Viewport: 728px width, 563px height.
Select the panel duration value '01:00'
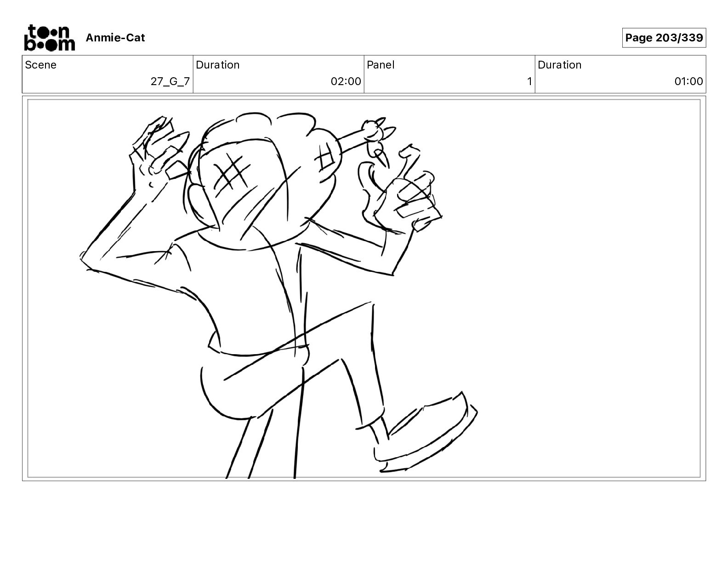click(x=688, y=81)
